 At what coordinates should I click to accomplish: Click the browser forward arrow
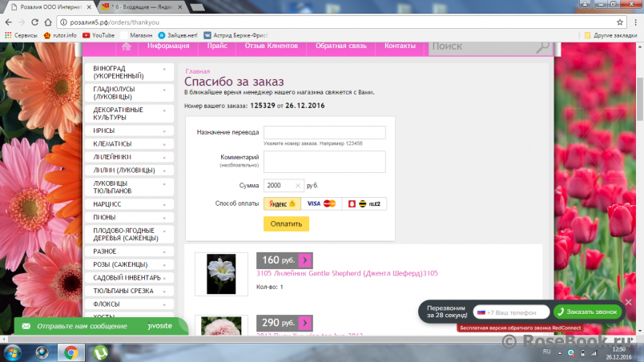(x=22, y=22)
